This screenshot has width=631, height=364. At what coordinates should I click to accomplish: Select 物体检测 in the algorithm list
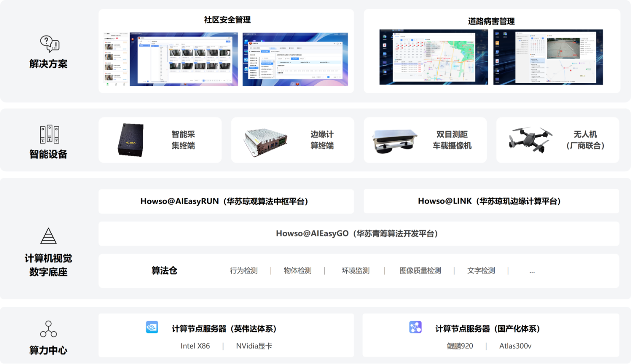click(298, 271)
